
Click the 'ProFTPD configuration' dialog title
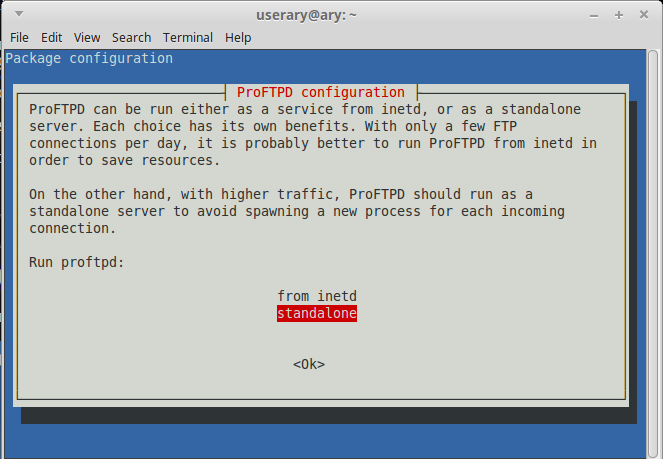pyautogui.click(x=321, y=92)
